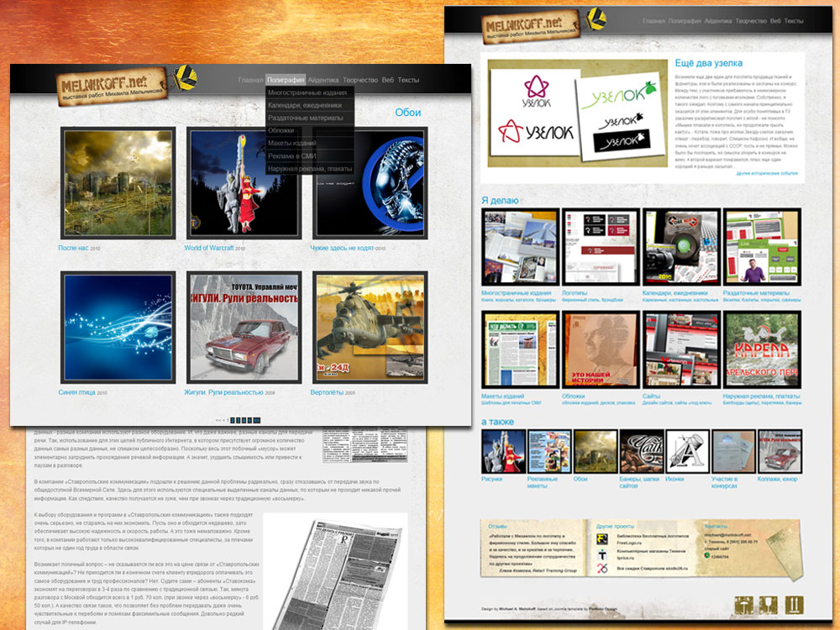Click the MELNIKOFF.net logo on the right homepage
The width and height of the screenshot is (840, 630).
(x=531, y=26)
